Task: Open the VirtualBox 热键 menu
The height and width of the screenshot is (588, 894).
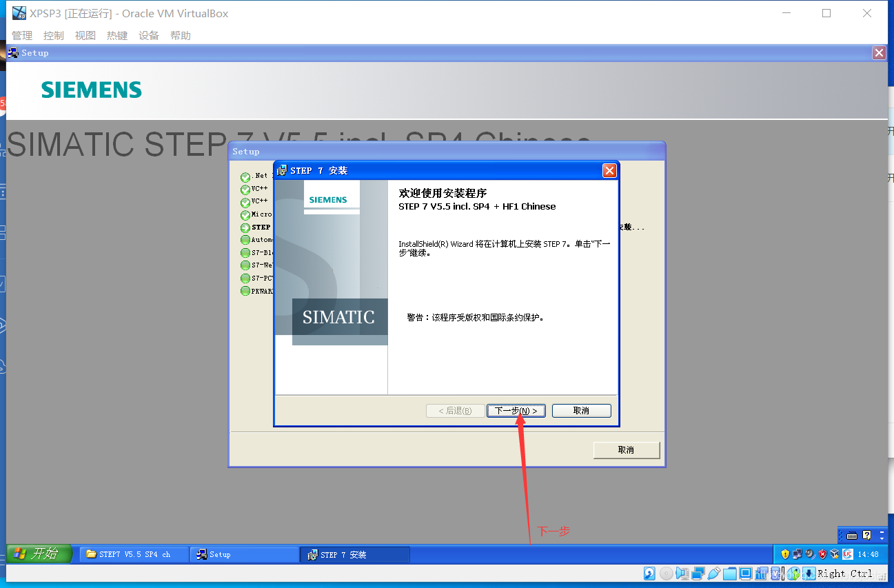Action: [117, 36]
